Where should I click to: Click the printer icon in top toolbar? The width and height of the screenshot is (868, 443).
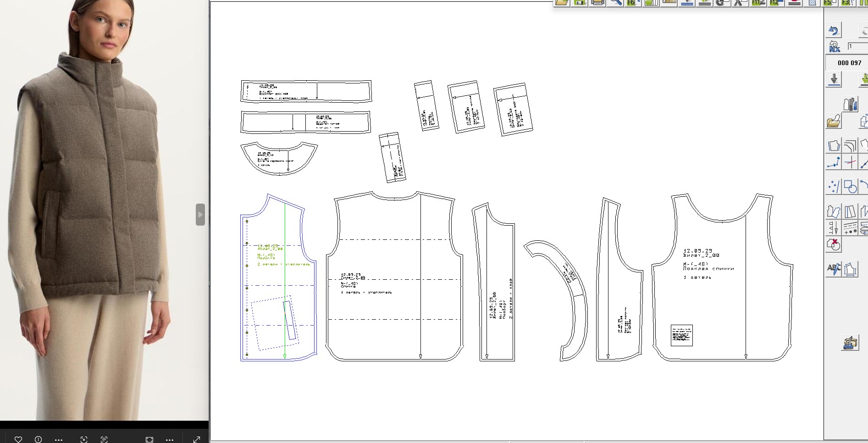point(597,2)
